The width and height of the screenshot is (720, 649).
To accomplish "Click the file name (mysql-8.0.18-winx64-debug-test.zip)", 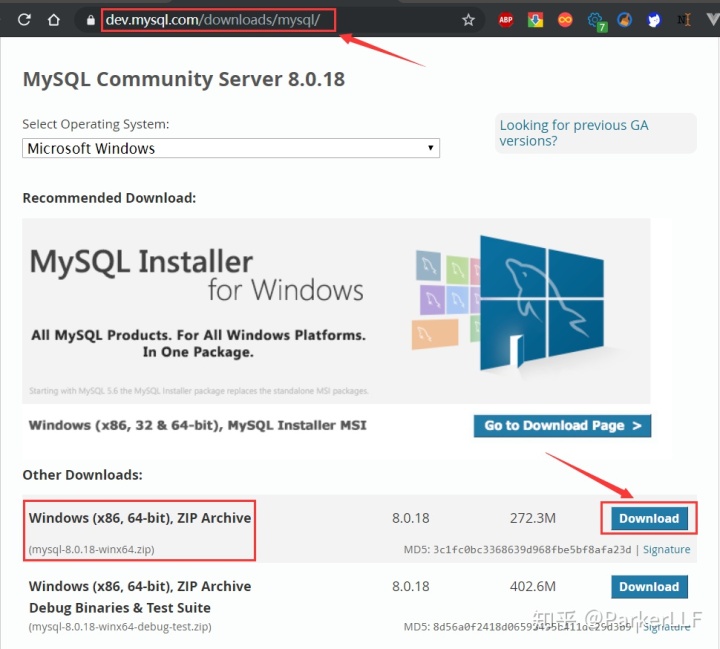I will point(120,627).
